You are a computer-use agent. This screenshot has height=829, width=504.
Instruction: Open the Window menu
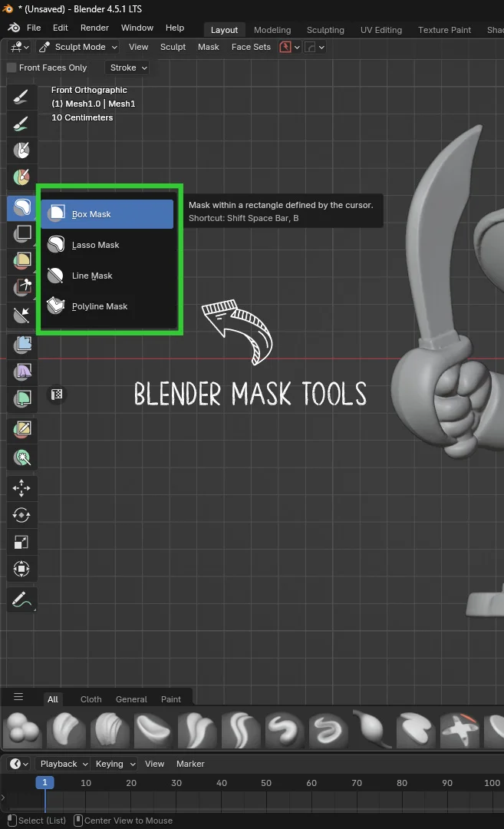click(137, 28)
